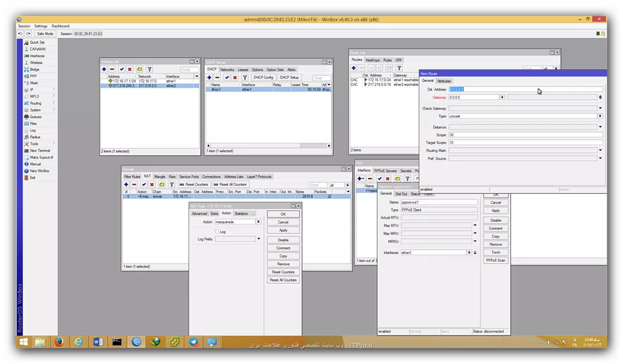Viewport: 623px width, 364px height.
Task: Click Torch button in pppoe-out1 dialog
Action: click(495, 252)
